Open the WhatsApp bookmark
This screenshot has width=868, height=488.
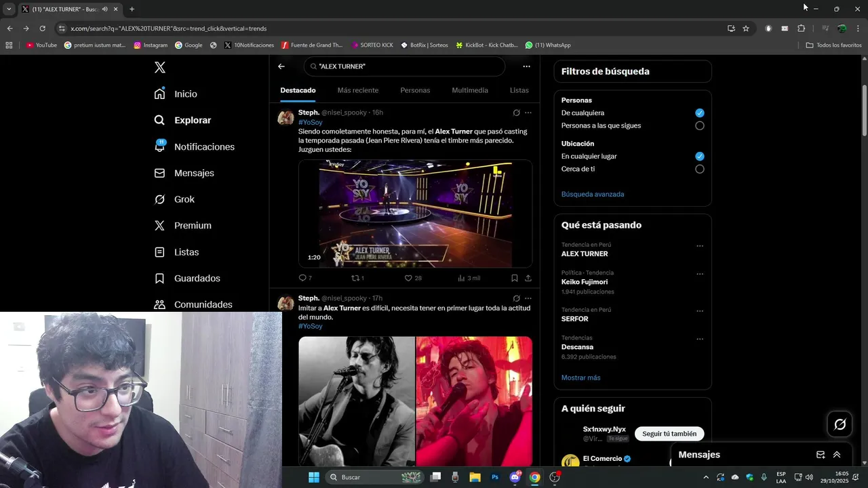tap(548, 45)
